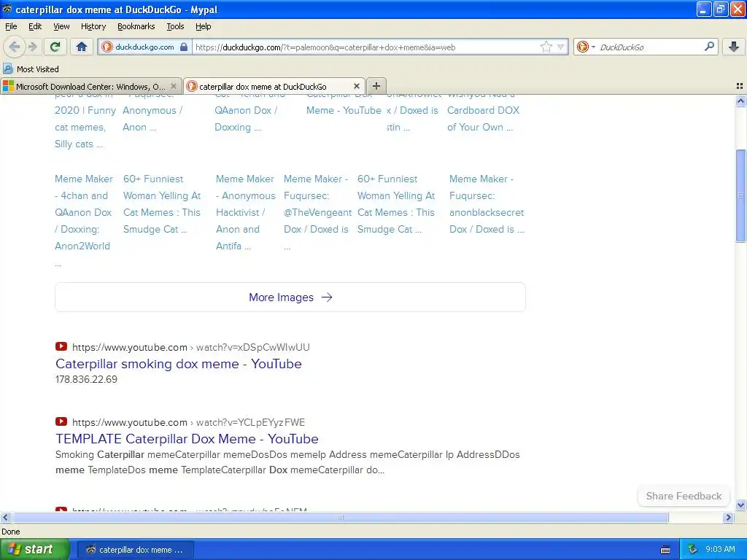The width and height of the screenshot is (747, 560).
Task: Open the Bookmarks menu
Action: pos(136,26)
